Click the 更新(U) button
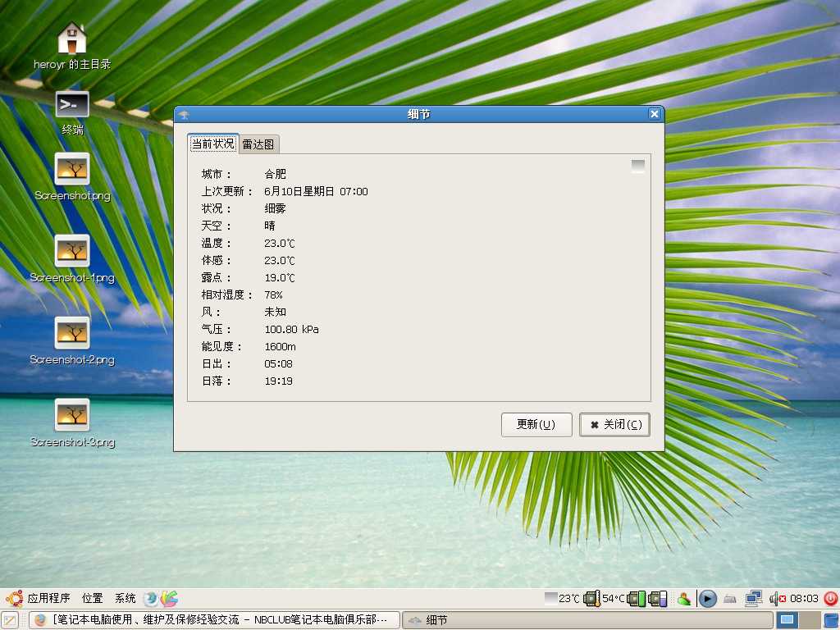The height and width of the screenshot is (630, 840). (x=536, y=425)
